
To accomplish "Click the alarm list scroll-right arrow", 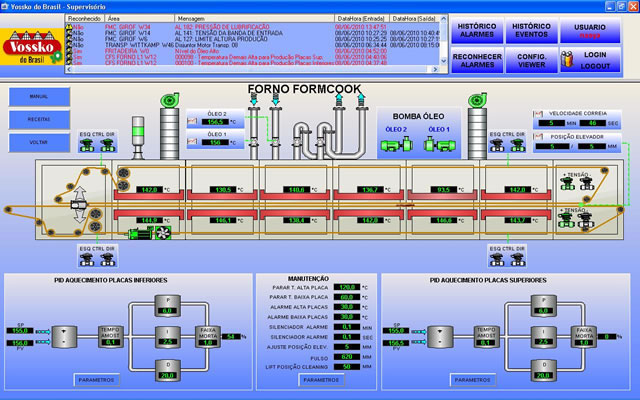I will 435,69.
